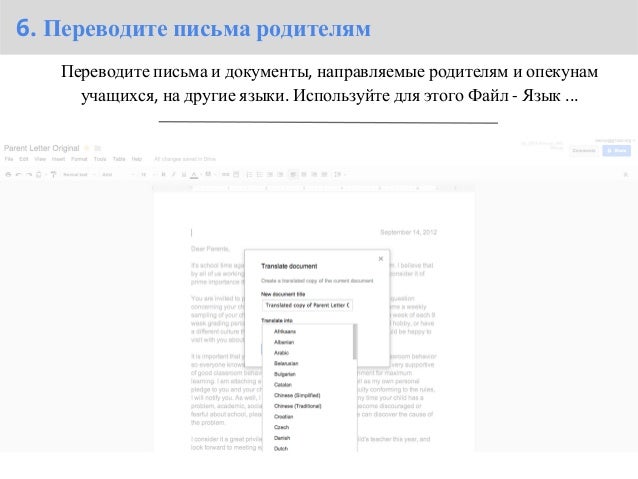This screenshot has width=638, height=479.
Task: Select the Paint format roller icon
Action: [53, 175]
